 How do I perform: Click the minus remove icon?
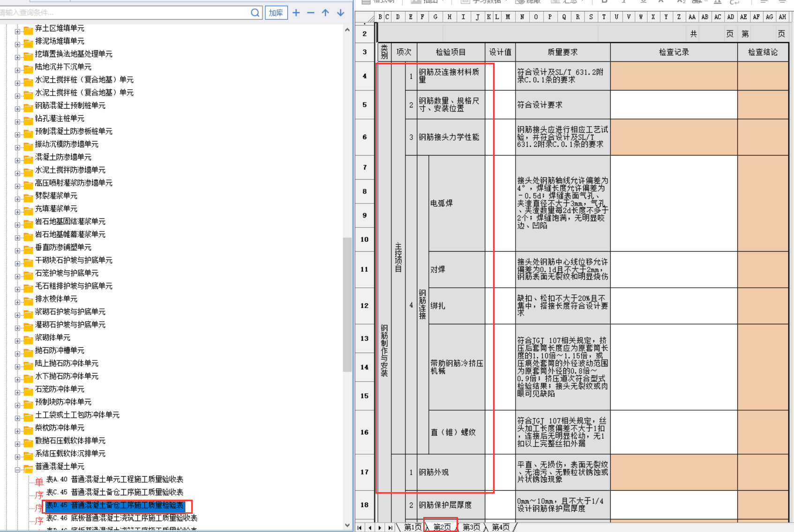pos(311,13)
